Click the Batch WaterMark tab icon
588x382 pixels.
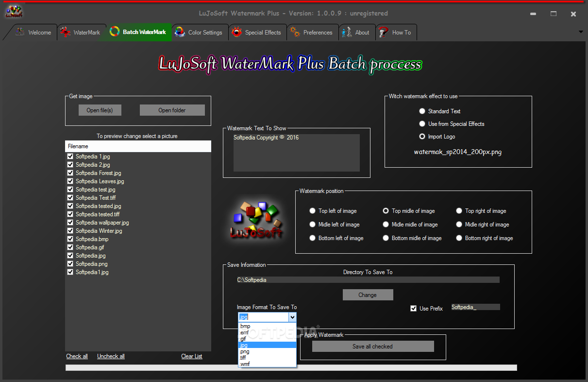click(115, 32)
